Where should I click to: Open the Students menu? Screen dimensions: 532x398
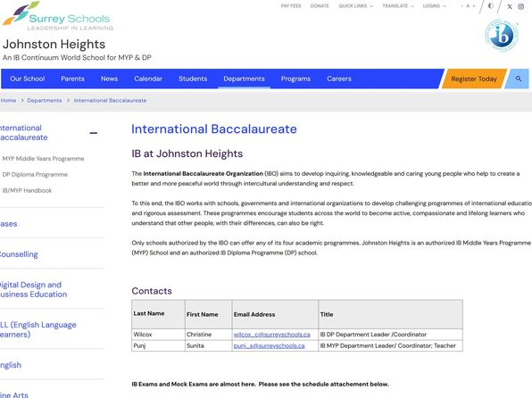(x=193, y=79)
